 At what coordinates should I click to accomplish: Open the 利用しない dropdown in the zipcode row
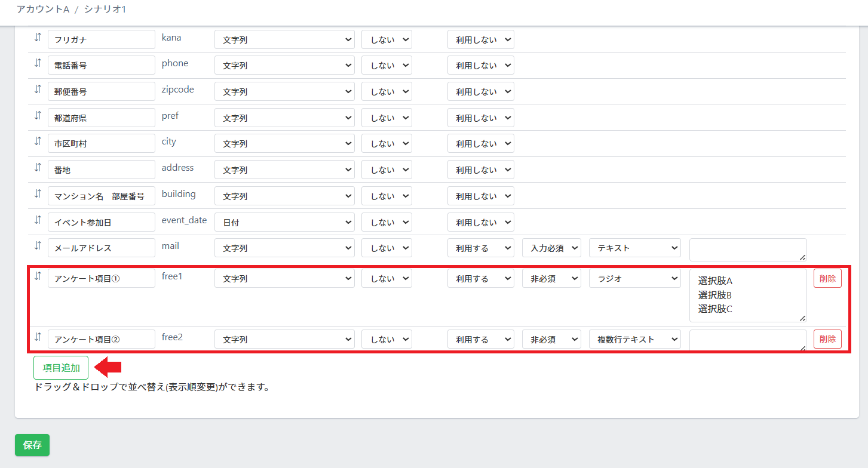[480, 92]
